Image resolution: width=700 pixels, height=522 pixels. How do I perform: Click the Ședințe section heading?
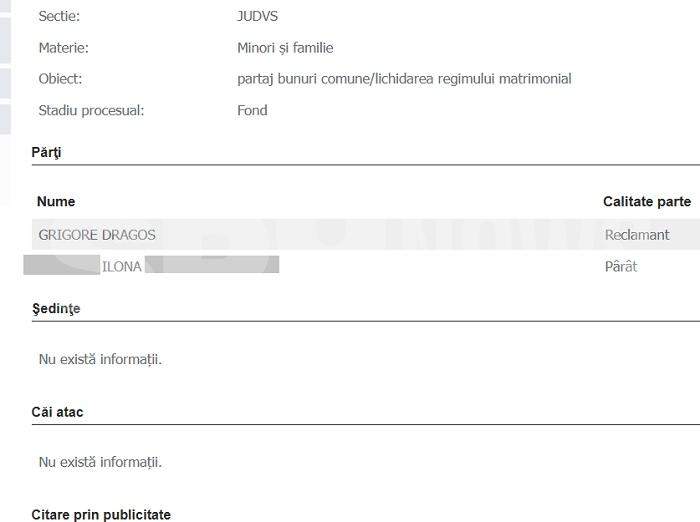(x=56, y=309)
